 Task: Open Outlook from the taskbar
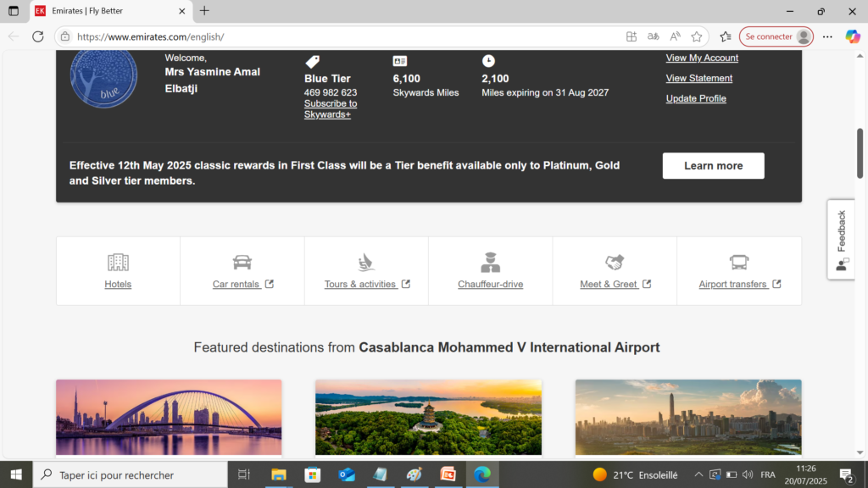(347, 474)
